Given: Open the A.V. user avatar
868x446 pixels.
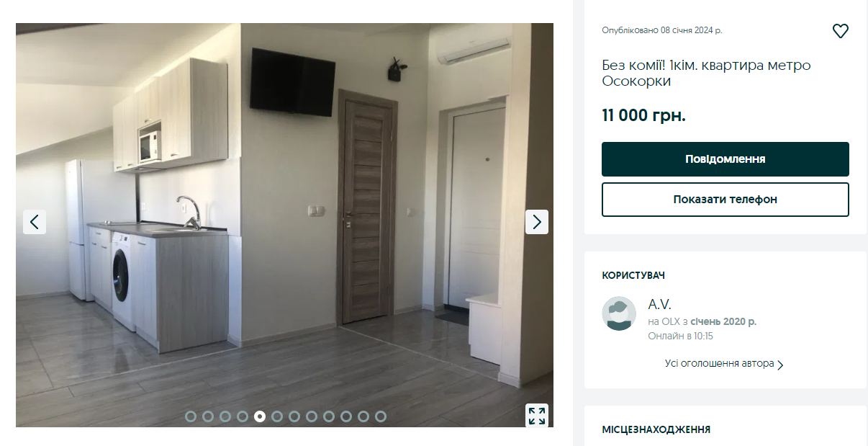Looking at the screenshot, I should coord(619,313).
